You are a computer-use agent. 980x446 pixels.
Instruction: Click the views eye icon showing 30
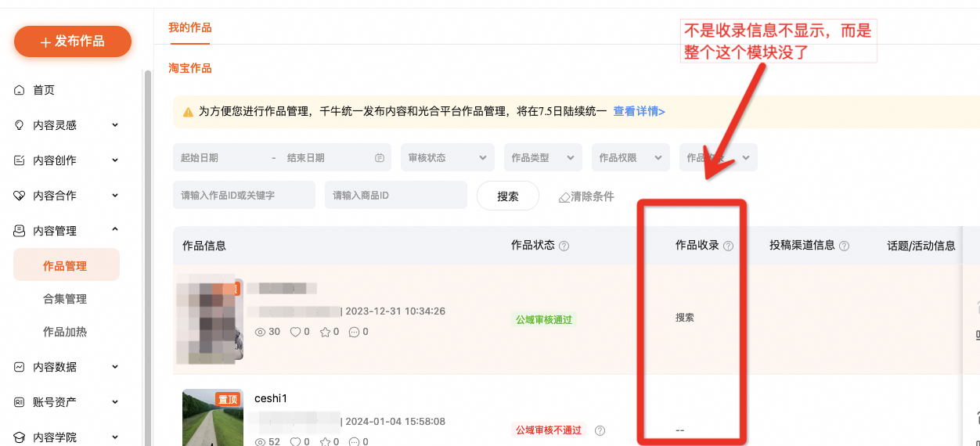(x=261, y=332)
